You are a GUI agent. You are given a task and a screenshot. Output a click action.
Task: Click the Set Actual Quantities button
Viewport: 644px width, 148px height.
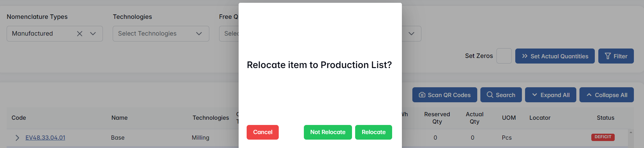tap(555, 56)
